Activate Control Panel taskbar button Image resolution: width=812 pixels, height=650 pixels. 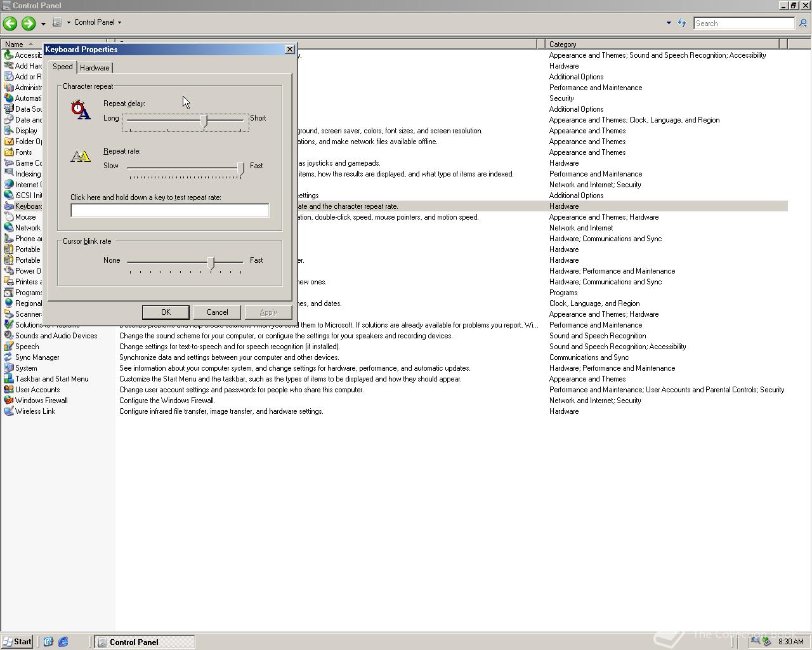point(145,642)
